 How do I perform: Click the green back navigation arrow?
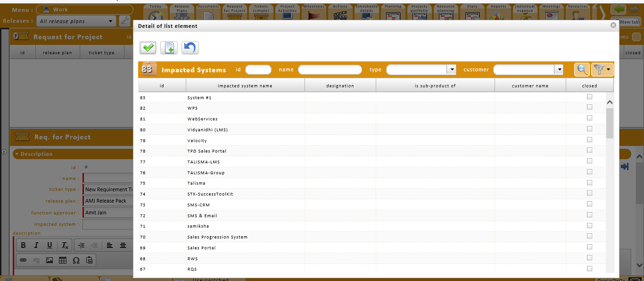click(620, 9)
